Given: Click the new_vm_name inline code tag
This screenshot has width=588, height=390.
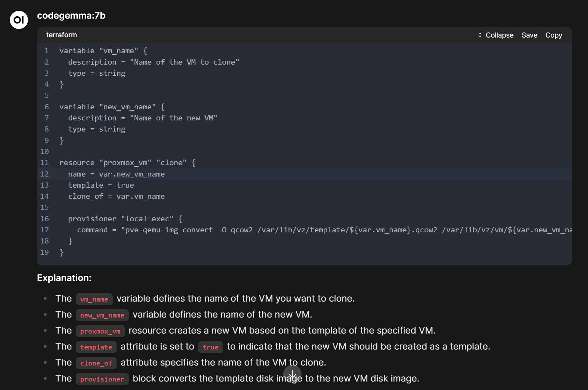Looking at the screenshot, I should (x=102, y=315).
